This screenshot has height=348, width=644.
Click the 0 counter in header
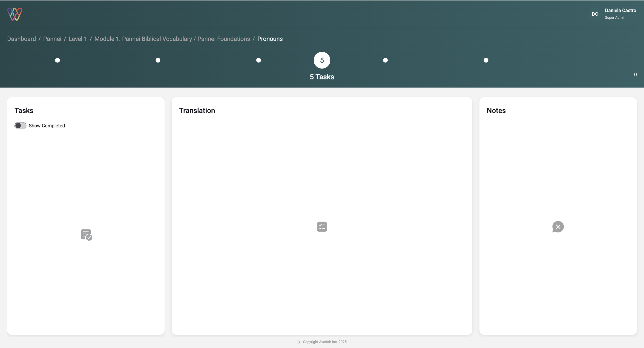point(635,75)
